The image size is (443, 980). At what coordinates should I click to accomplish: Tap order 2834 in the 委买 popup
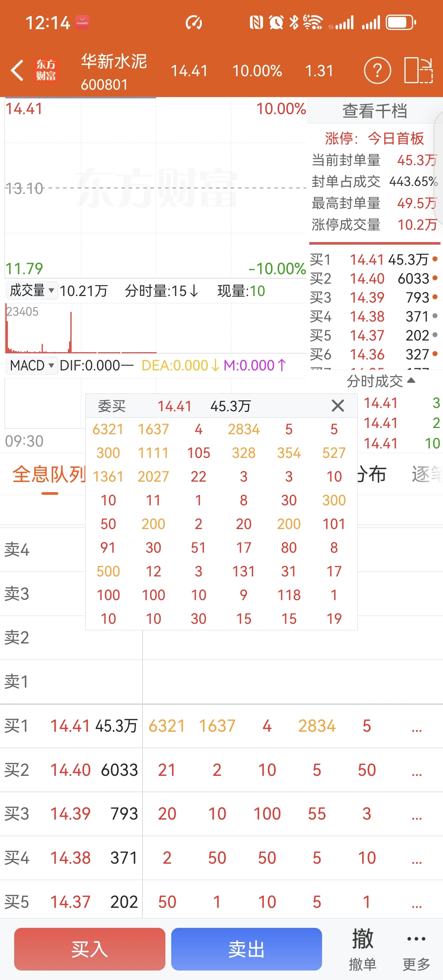tap(244, 429)
